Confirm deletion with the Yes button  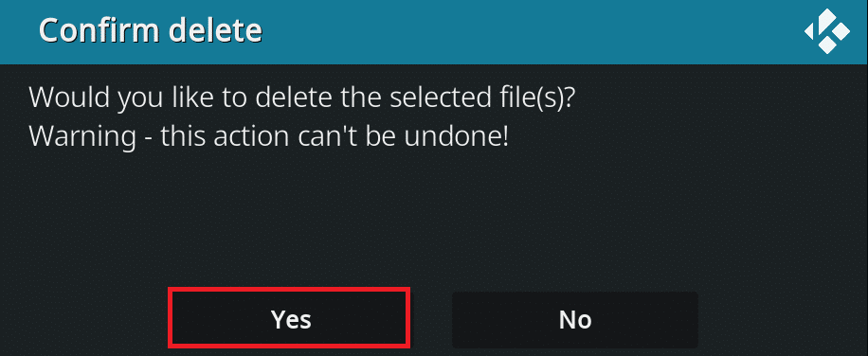(x=289, y=318)
